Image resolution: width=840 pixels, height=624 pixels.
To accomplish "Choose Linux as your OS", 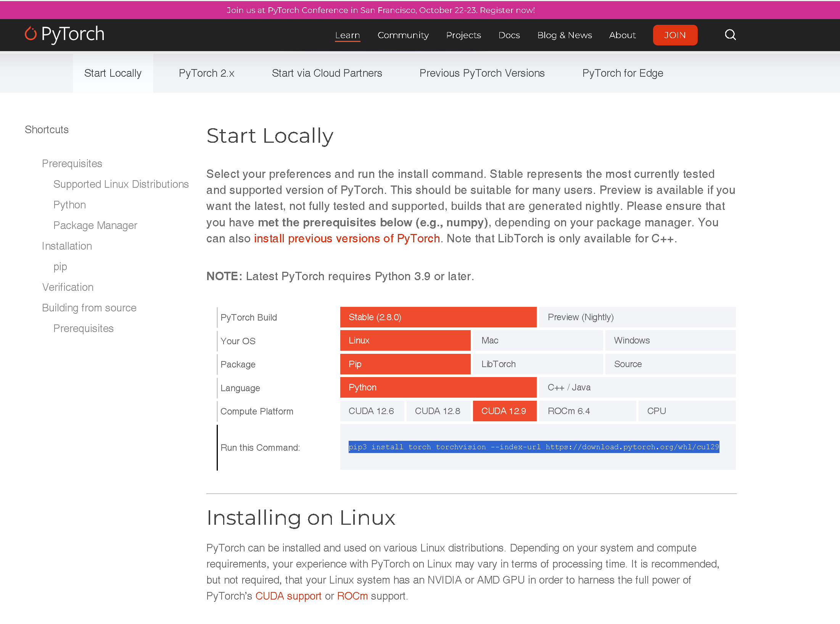I will 405,340.
